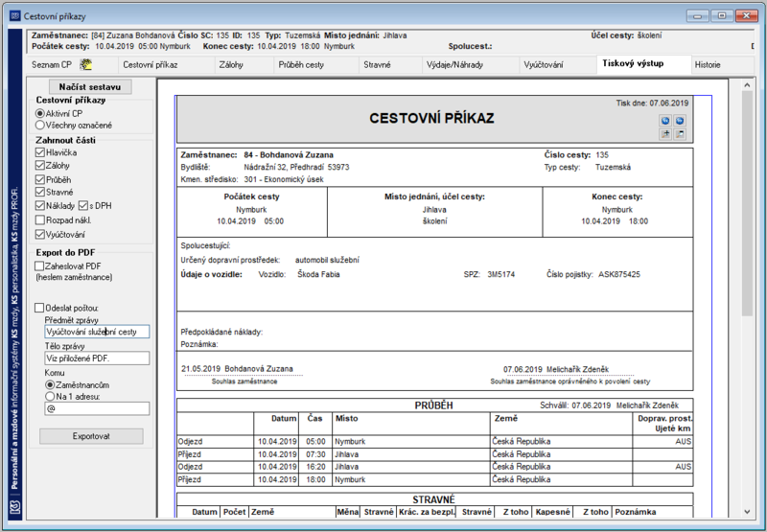Uncheck the Hlavička checkbox

click(40, 152)
